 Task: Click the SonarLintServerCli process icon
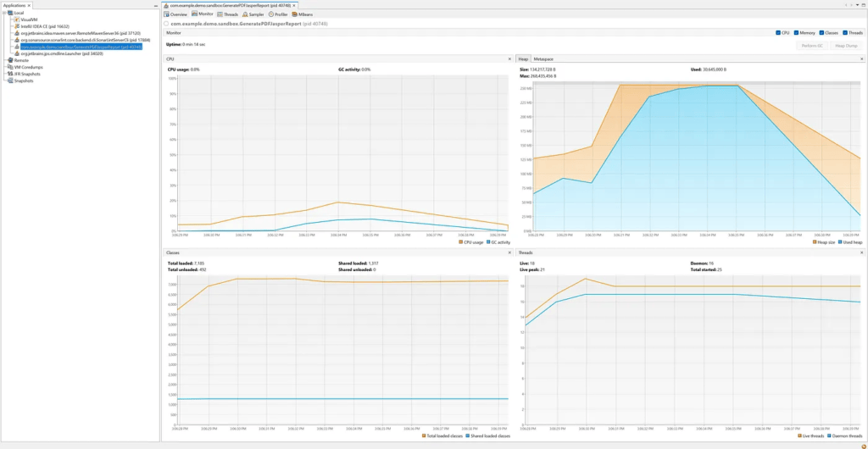pos(15,40)
